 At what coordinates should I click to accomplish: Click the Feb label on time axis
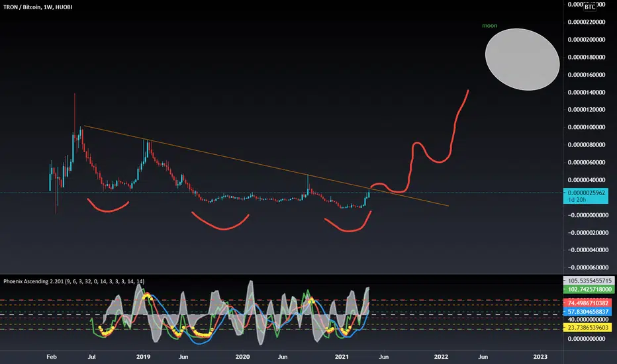pos(52,357)
